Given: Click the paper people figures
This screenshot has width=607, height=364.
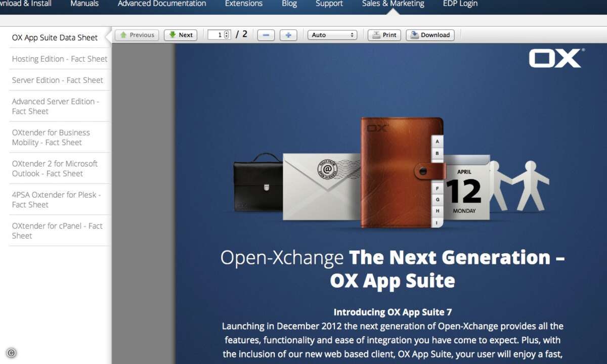Looking at the screenshot, I should pyautogui.click(x=519, y=186).
